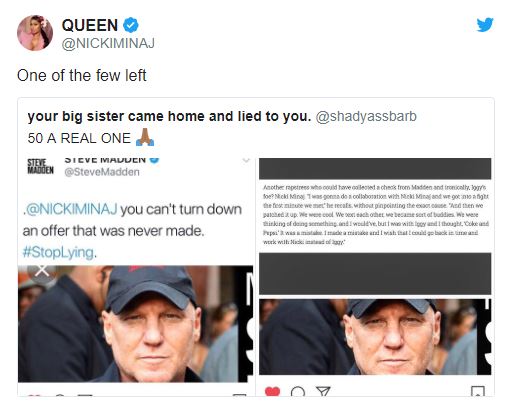Click the blue verified badge beside QUEEN
The image size is (511, 406).
(x=131, y=25)
